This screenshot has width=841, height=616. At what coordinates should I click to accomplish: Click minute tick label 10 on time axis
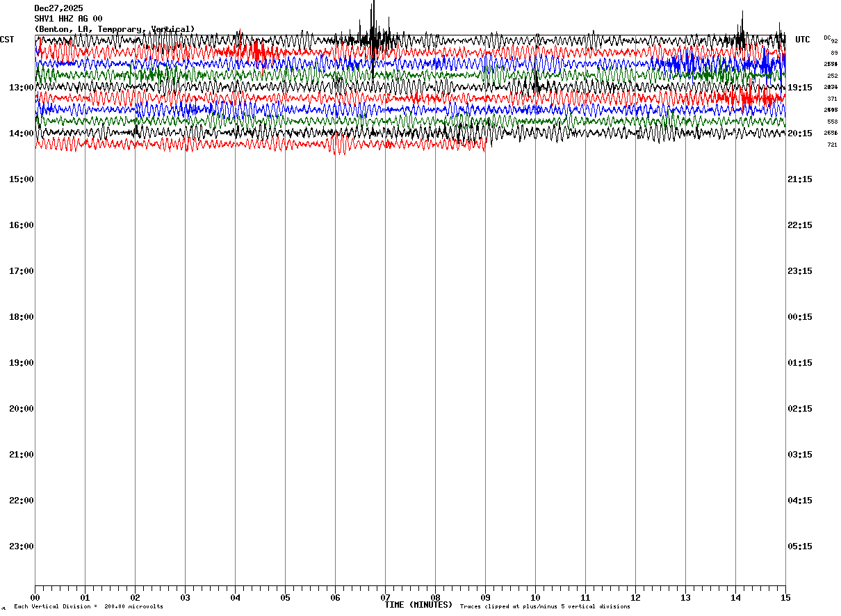[x=535, y=598]
